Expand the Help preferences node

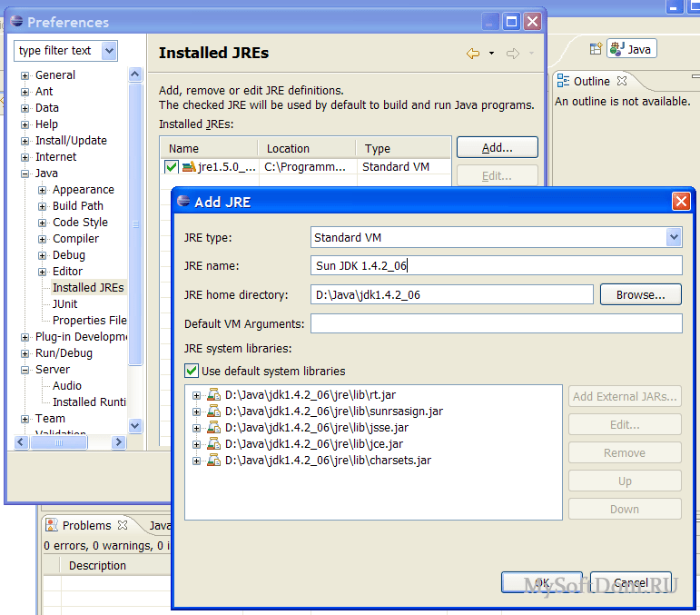(x=25, y=124)
